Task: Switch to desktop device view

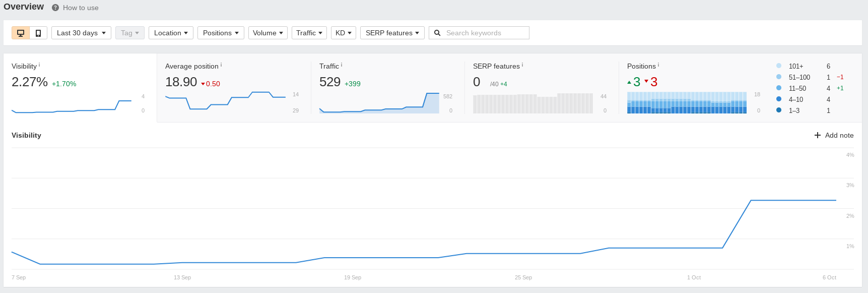Action: point(21,33)
